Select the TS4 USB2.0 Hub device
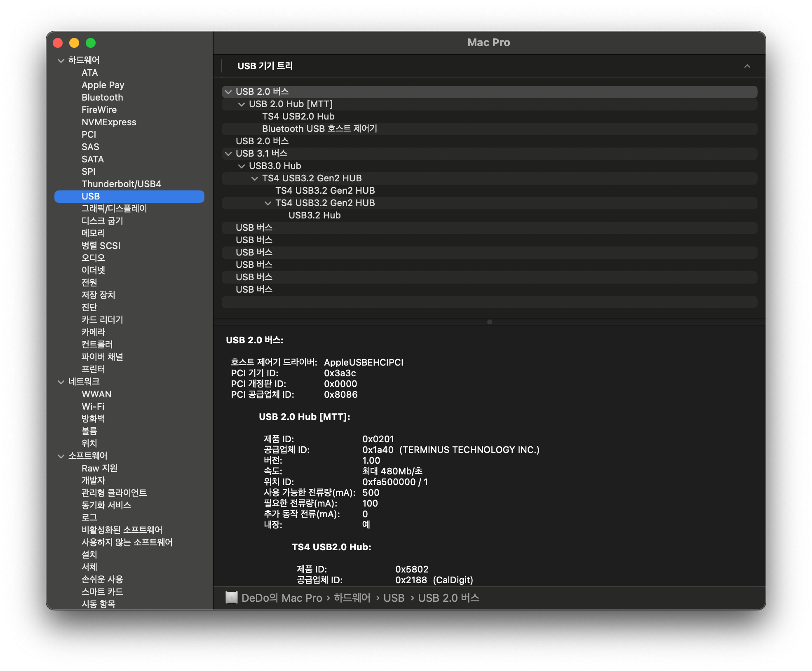The width and height of the screenshot is (812, 671). [x=298, y=116]
